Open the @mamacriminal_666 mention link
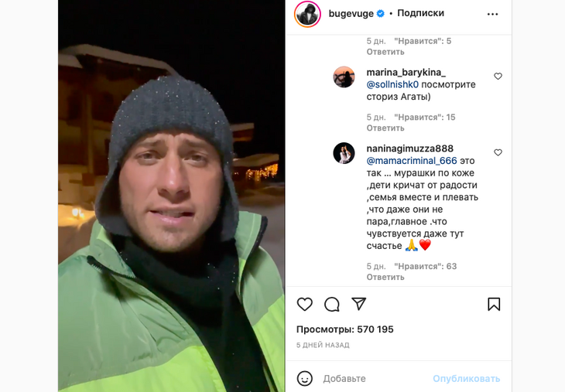This screenshot has height=392, width=565. click(x=412, y=161)
